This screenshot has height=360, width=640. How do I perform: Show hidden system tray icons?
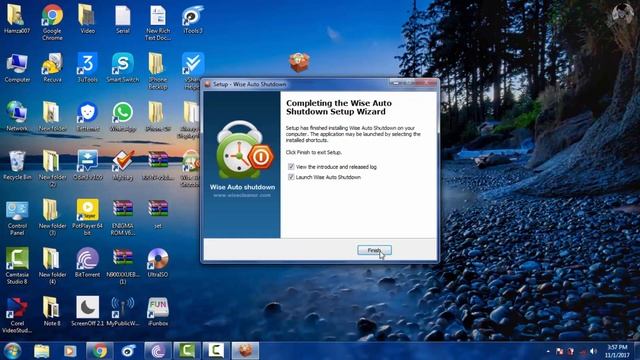(x=548, y=351)
